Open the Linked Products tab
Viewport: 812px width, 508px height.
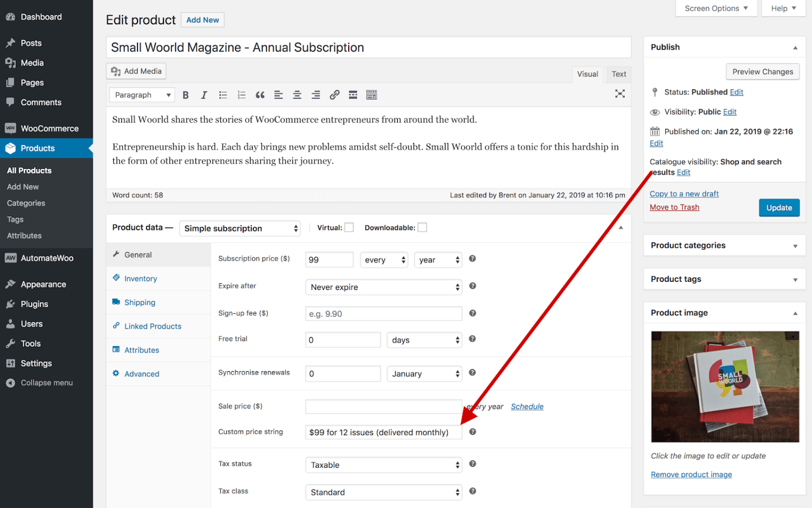[152, 326]
